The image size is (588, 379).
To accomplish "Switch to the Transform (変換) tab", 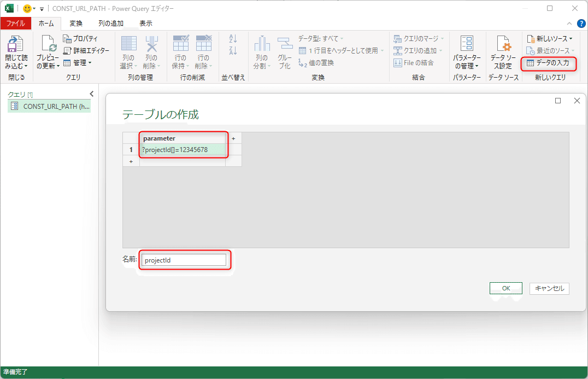I will pyautogui.click(x=76, y=24).
